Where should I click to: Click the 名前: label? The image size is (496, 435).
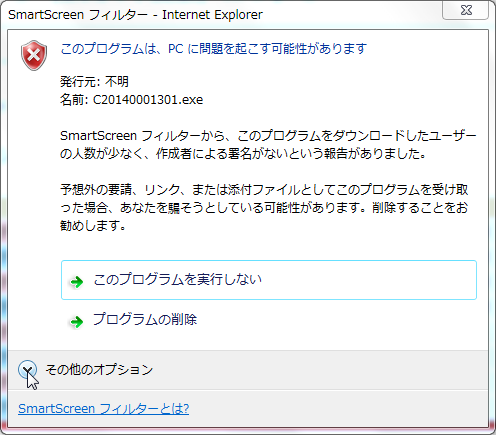tap(74, 100)
